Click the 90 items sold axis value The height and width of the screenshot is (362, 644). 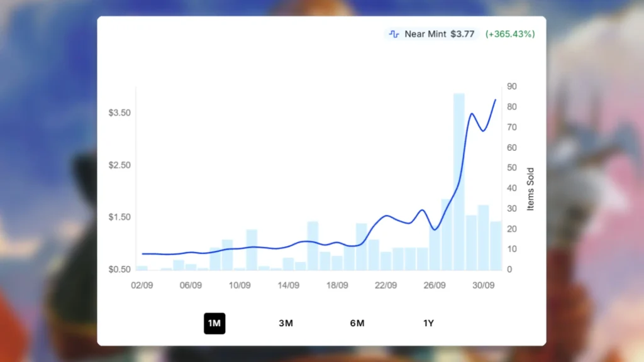[x=512, y=87]
